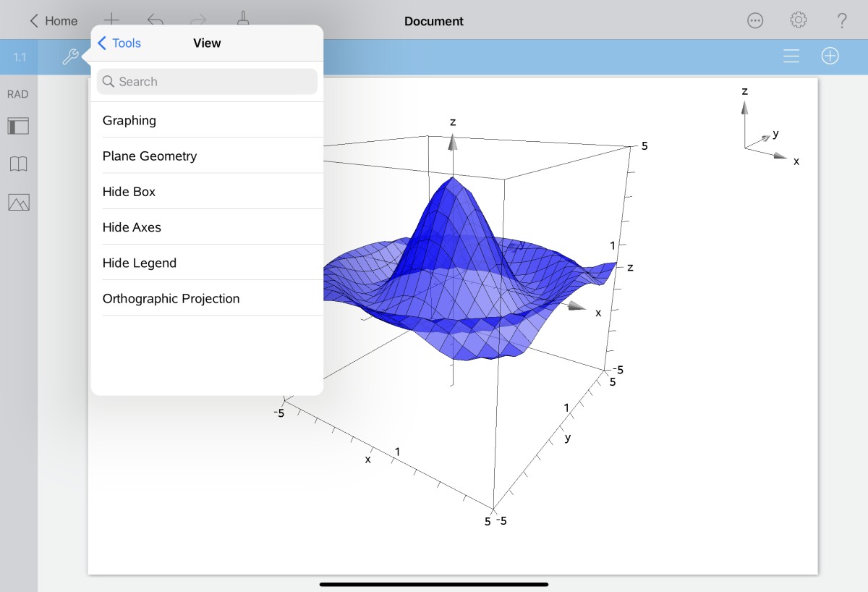
Task: Tap the image insert sidebar icon
Action: [18, 203]
